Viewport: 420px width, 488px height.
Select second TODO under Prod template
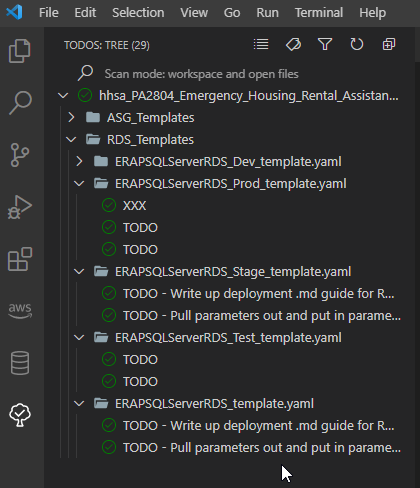click(x=140, y=250)
